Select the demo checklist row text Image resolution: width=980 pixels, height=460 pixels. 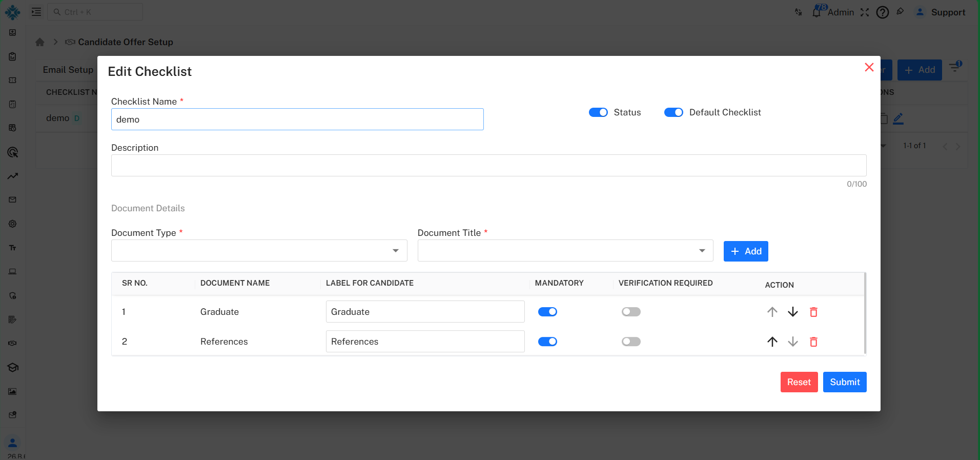point(57,118)
